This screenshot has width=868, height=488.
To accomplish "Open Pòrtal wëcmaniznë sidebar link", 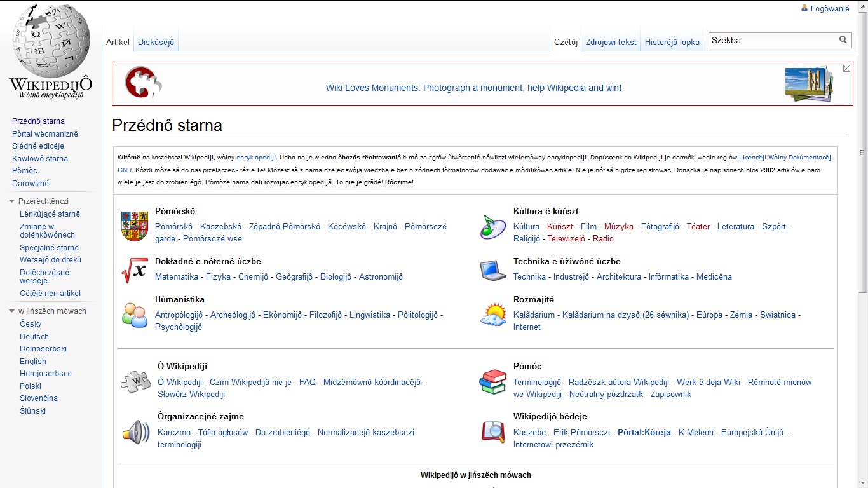I will tap(45, 134).
